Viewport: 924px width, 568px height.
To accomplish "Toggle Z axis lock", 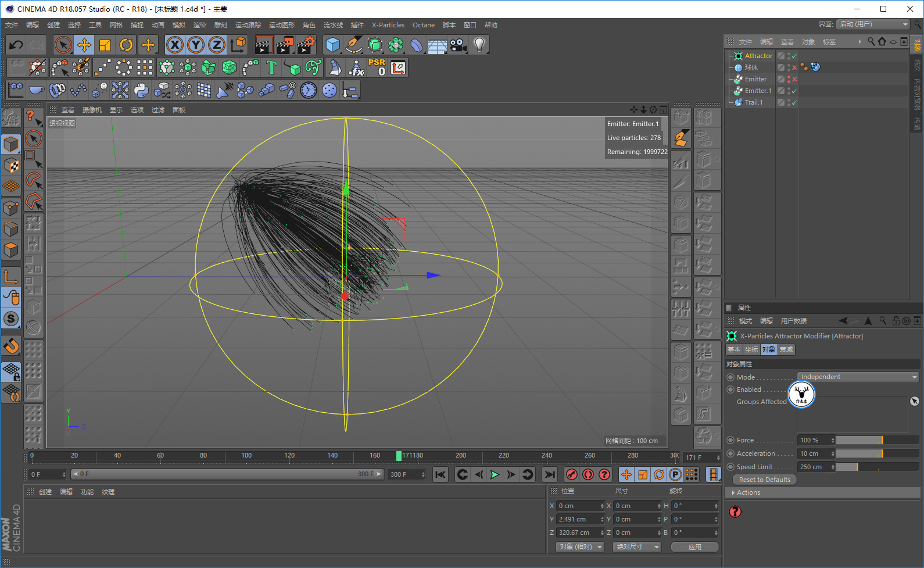I will pos(217,45).
